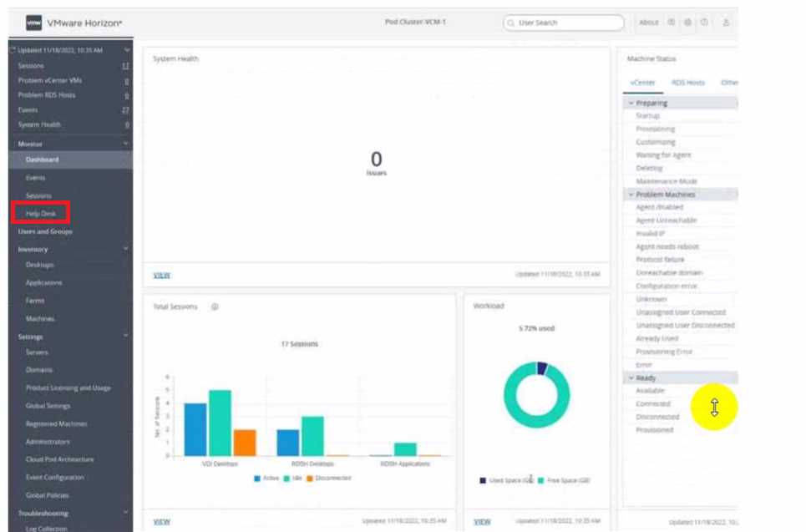Click the icon right of About
This screenshot has height=532, width=806.
(x=671, y=23)
